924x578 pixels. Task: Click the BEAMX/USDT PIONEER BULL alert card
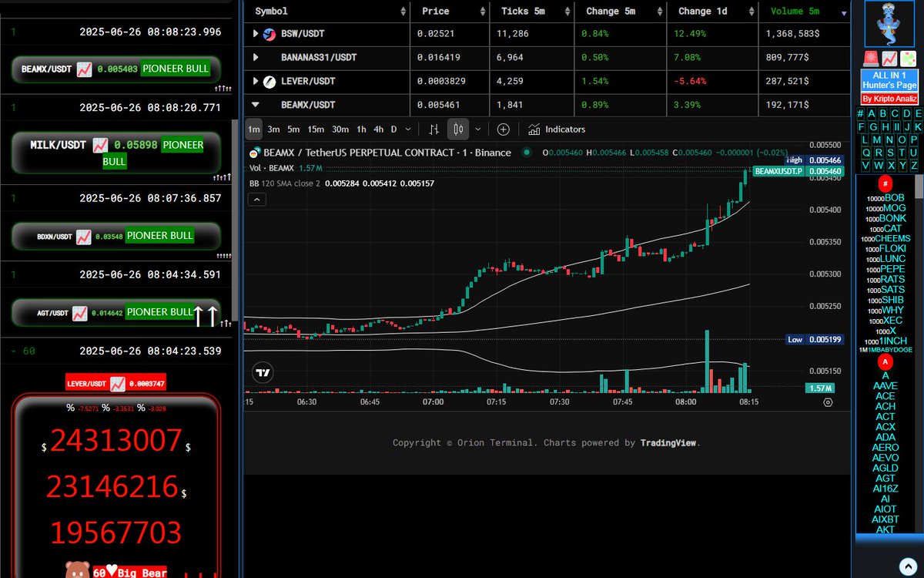pyautogui.click(x=116, y=69)
